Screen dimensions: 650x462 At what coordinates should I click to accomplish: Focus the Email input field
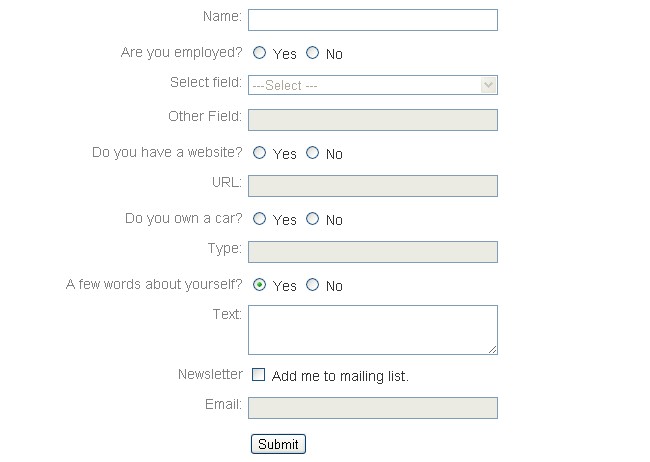point(372,408)
